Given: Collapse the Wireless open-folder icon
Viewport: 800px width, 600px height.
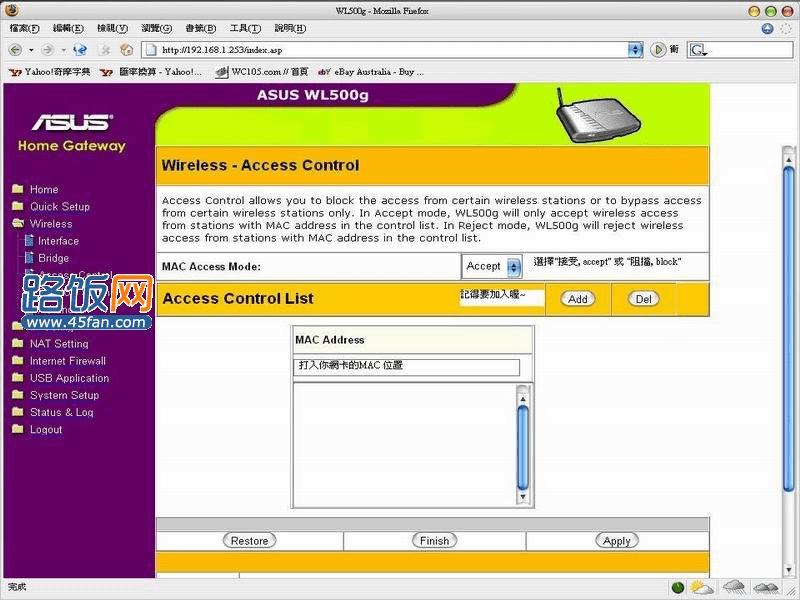Looking at the screenshot, I should [18, 223].
